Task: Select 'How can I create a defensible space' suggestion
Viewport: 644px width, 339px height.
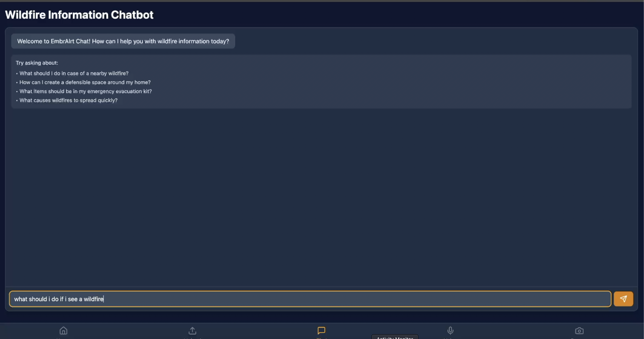Action: click(x=85, y=82)
